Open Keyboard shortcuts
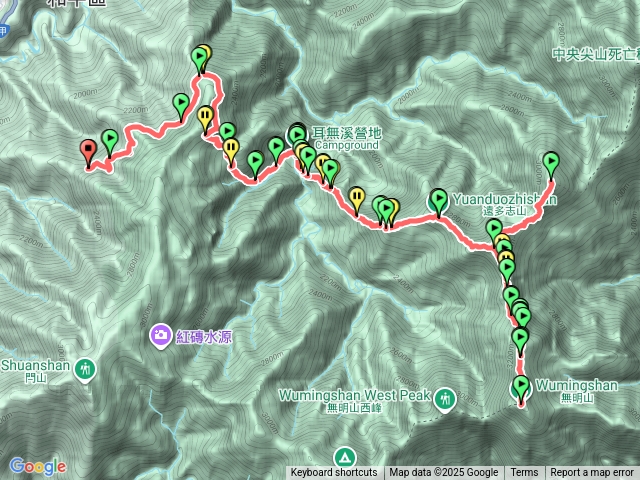The width and height of the screenshot is (640, 480). pyautogui.click(x=334, y=473)
